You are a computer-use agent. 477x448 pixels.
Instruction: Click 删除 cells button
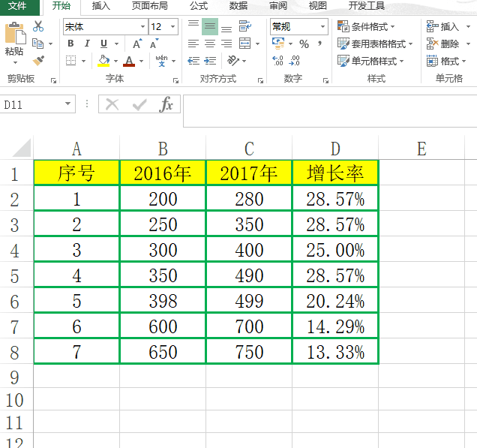[442, 44]
